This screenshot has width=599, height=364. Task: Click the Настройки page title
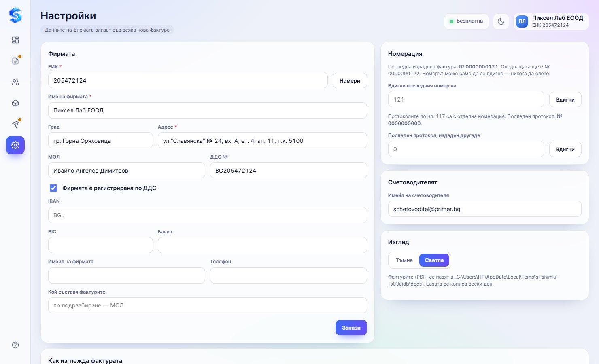pos(68,16)
